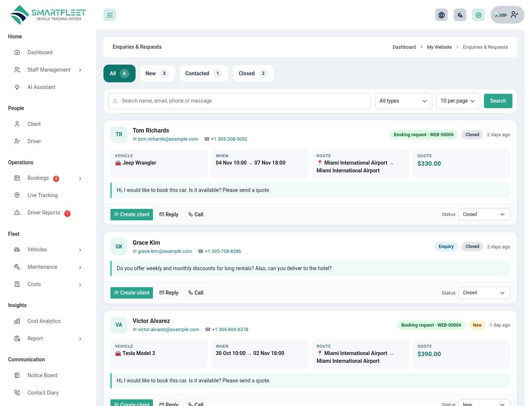Create client for Grace Kim
Viewport: 532px width, 406px height.
(131, 293)
